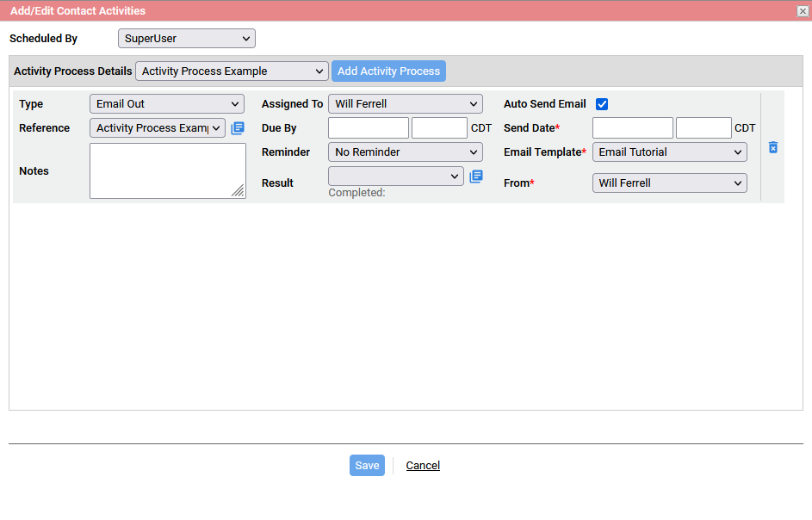The image size is (812, 520).
Task: Open the empty Result dropdown
Action: point(395,176)
